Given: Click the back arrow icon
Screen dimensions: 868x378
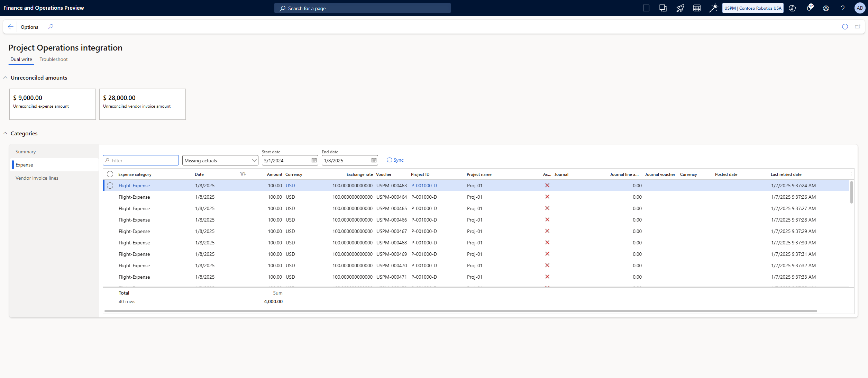Looking at the screenshot, I should (x=10, y=27).
